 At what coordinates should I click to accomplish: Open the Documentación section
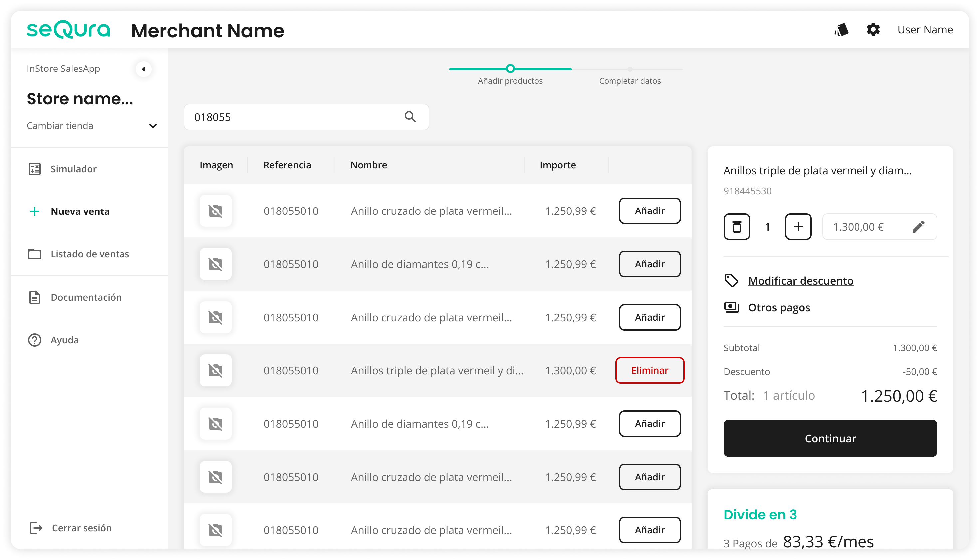click(x=86, y=297)
